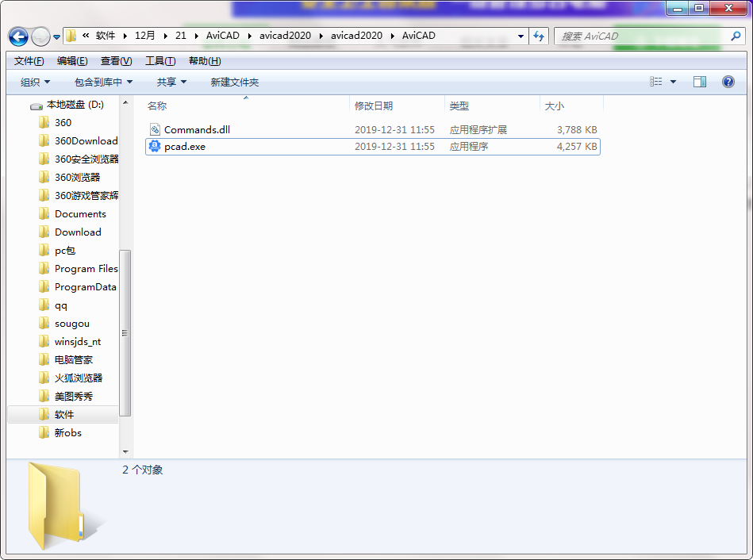Click 新建文件夹 button
This screenshot has height=560, width=753.
tap(234, 82)
